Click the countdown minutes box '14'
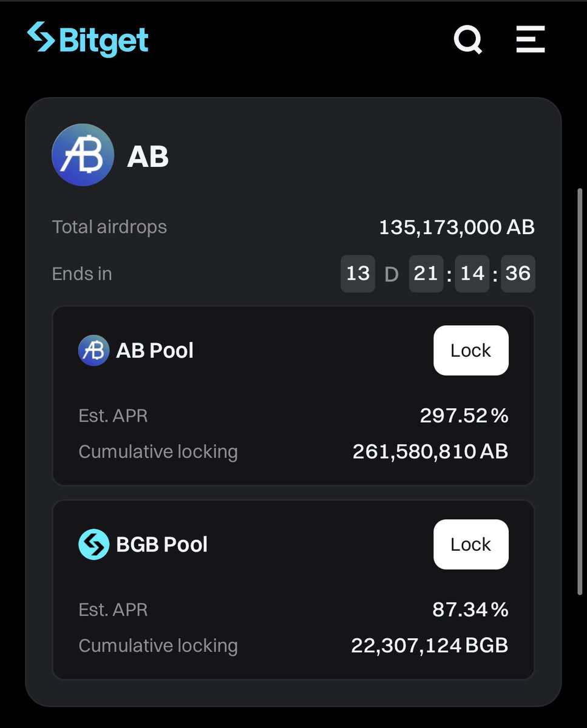Screen dimensions: 587x728 [x=472, y=274]
